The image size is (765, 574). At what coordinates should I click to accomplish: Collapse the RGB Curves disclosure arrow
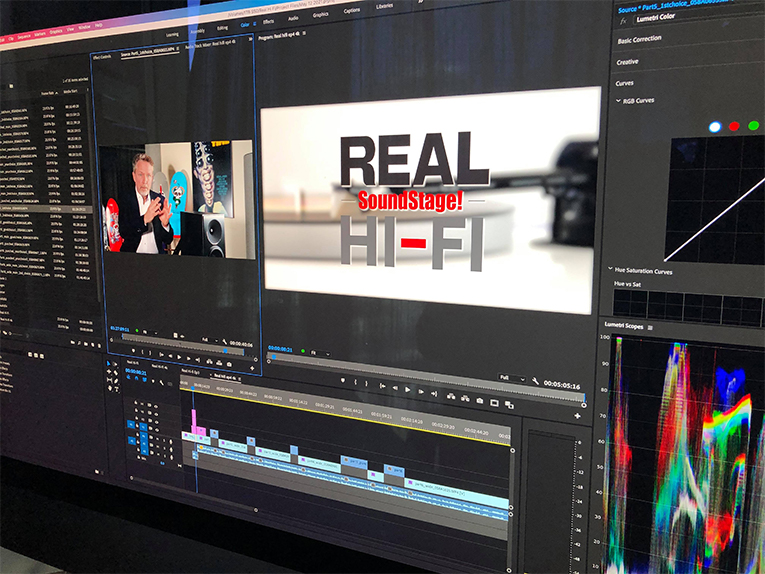tap(618, 100)
